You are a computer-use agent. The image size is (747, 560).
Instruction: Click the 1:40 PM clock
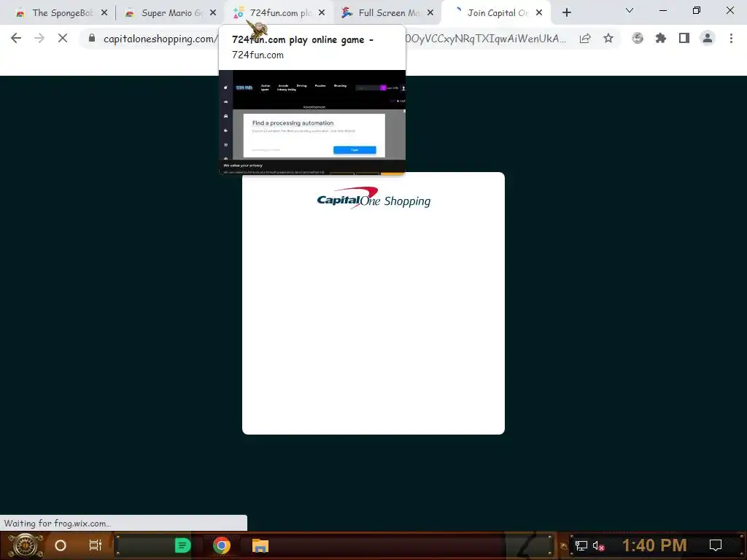click(x=654, y=545)
